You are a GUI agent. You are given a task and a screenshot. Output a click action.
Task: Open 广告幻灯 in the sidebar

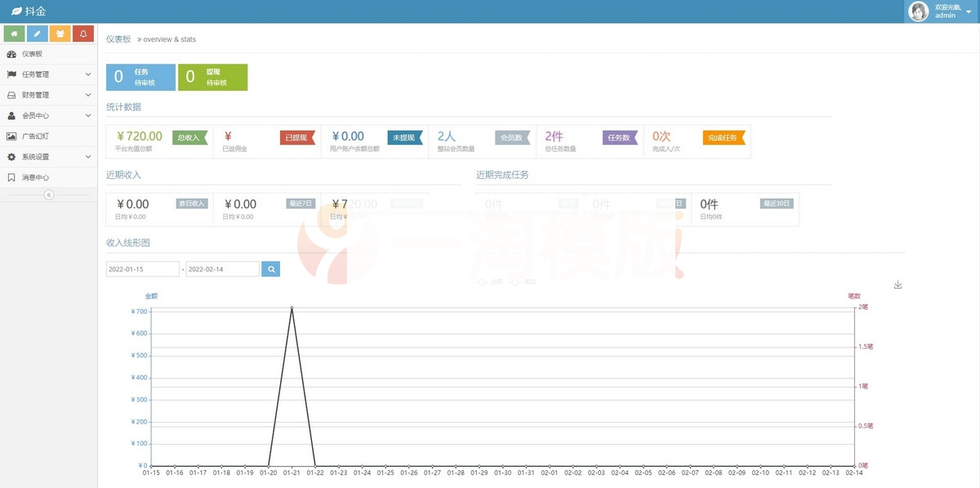tap(35, 137)
